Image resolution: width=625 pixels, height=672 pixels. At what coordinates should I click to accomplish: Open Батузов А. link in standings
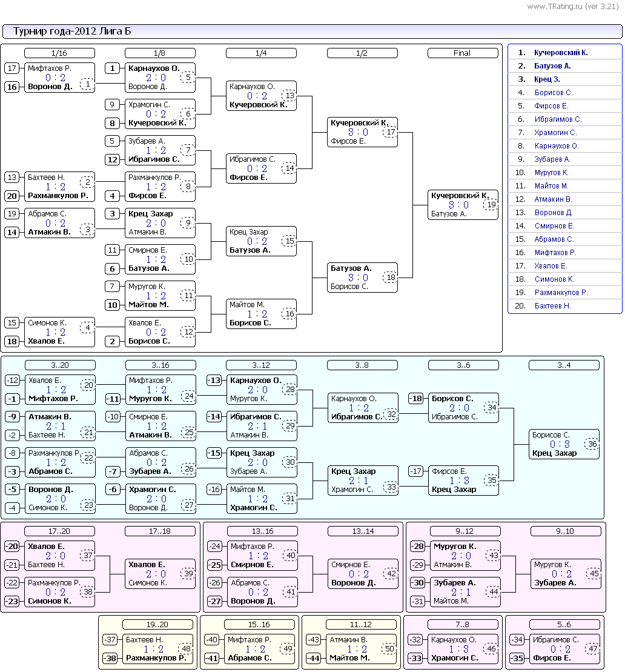552,65
